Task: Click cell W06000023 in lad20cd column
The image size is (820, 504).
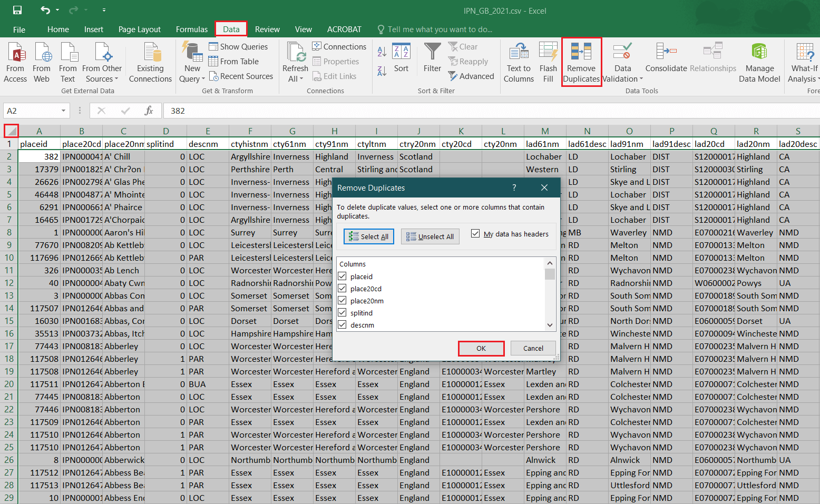Action: click(x=714, y=283)
